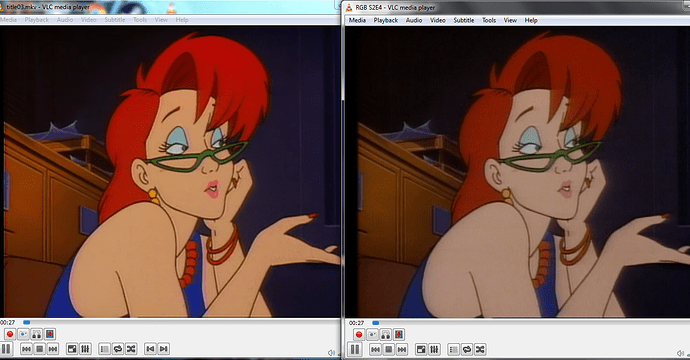
Task: Open Tools menu in title03.mkv window
Action: pos(140,20)
